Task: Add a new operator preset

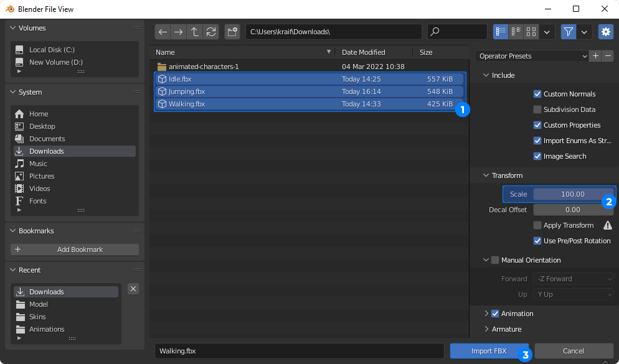Action: click(x=596, y=56)
